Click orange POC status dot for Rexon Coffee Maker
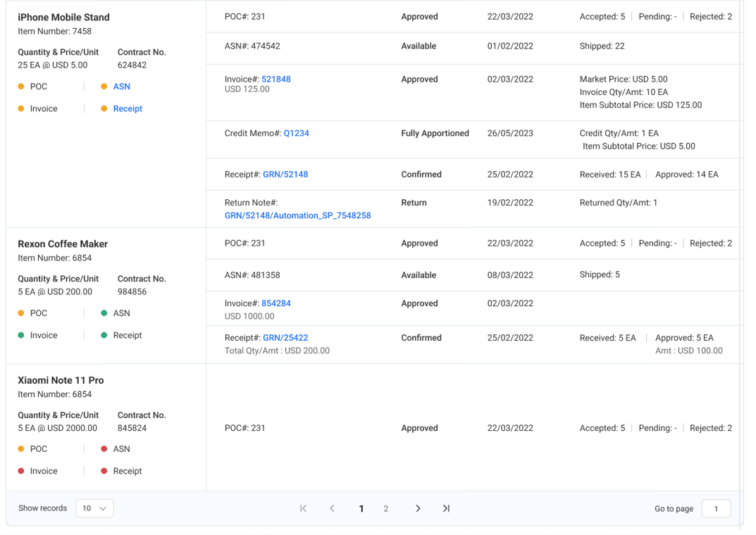This screenshot has width=756, height=535. (20, 313)
